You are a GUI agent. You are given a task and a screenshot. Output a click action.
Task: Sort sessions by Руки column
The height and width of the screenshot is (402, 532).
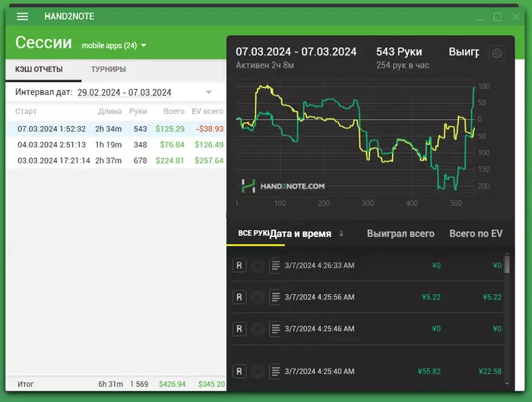coord(138,111)
